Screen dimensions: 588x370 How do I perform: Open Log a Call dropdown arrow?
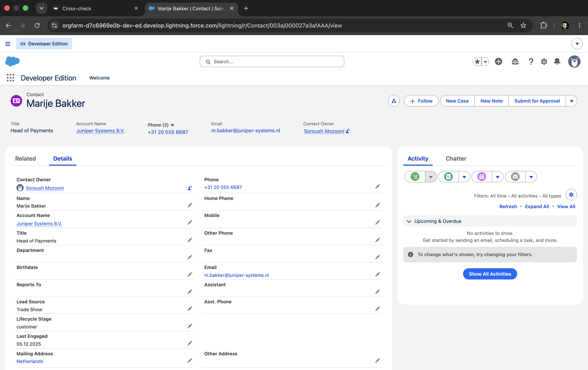click(464, 177)
